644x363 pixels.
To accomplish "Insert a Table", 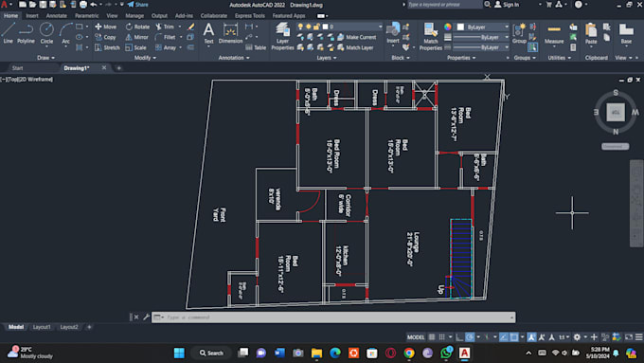I will pos(256,47).
